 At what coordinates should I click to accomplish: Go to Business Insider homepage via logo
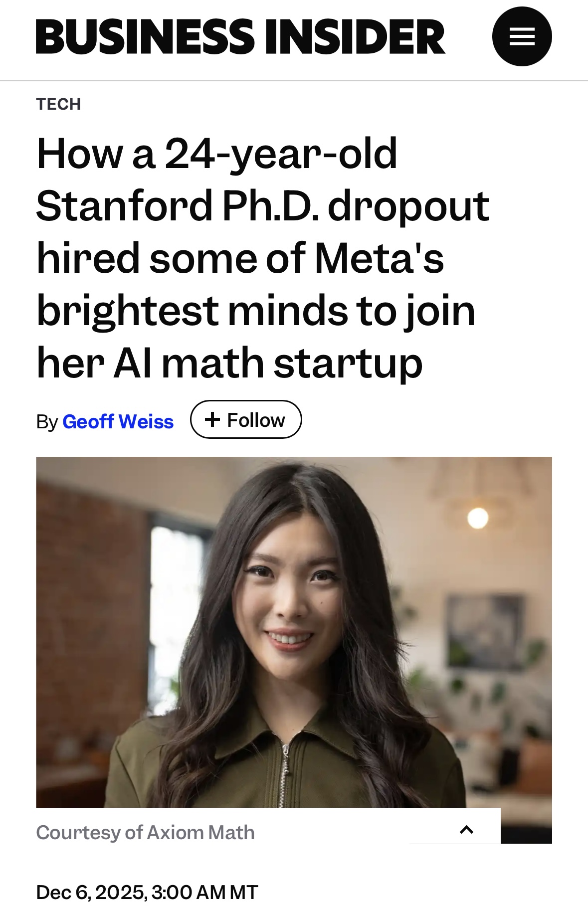(x=240, y=36)
